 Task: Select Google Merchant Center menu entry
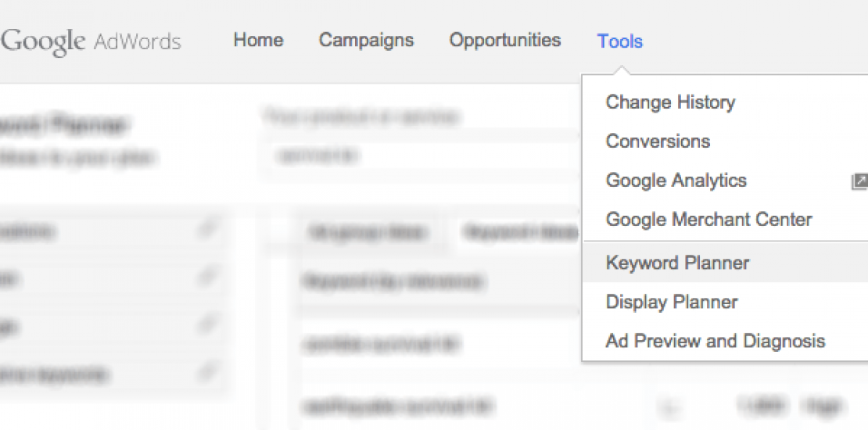click(708, 220)
